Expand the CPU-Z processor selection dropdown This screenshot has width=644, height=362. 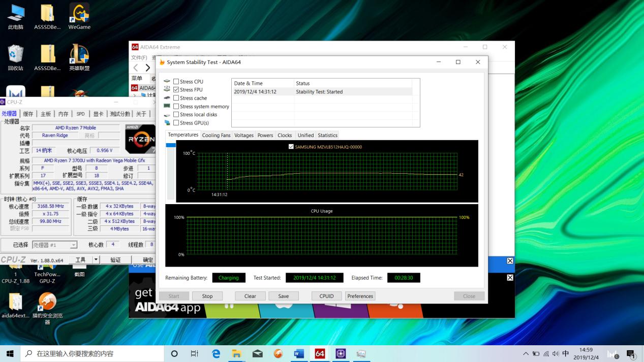(x=74, y=245)
